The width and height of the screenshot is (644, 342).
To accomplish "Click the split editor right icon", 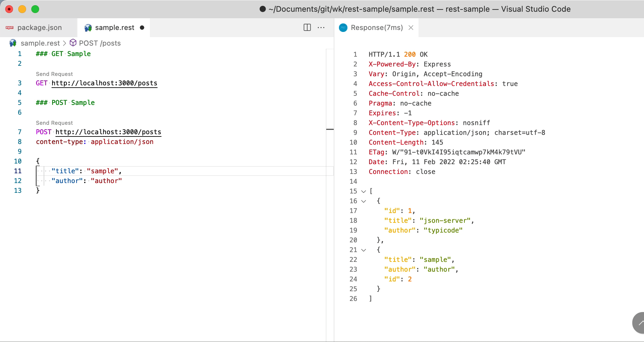I will pyautogui.click(x=307, y=27).
